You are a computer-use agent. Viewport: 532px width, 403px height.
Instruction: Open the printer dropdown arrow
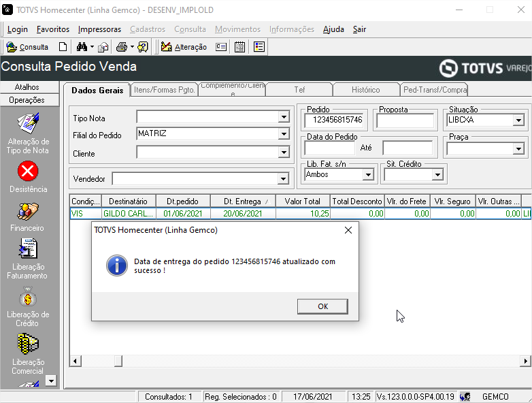[132, 47]
